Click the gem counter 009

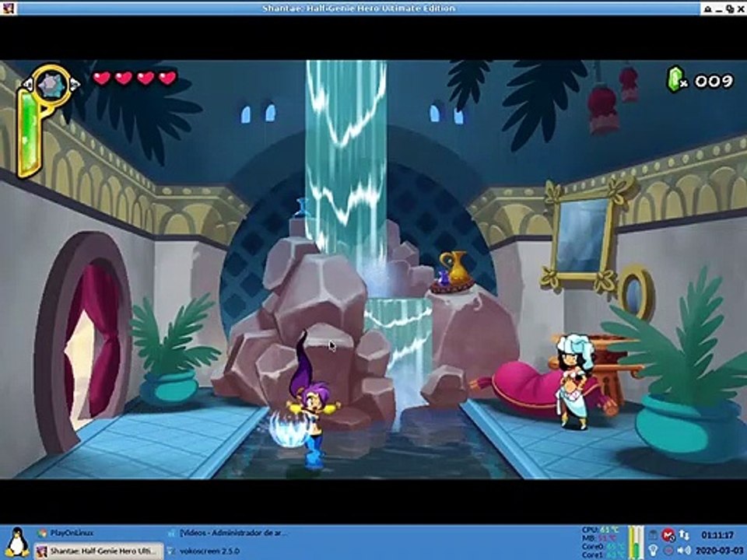[714, 81]
